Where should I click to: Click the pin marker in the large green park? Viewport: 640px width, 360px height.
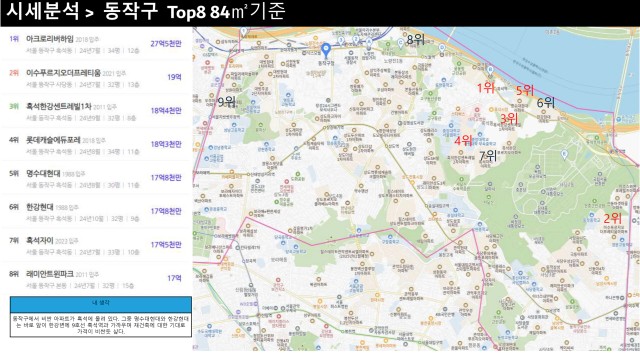coord(564,154)
